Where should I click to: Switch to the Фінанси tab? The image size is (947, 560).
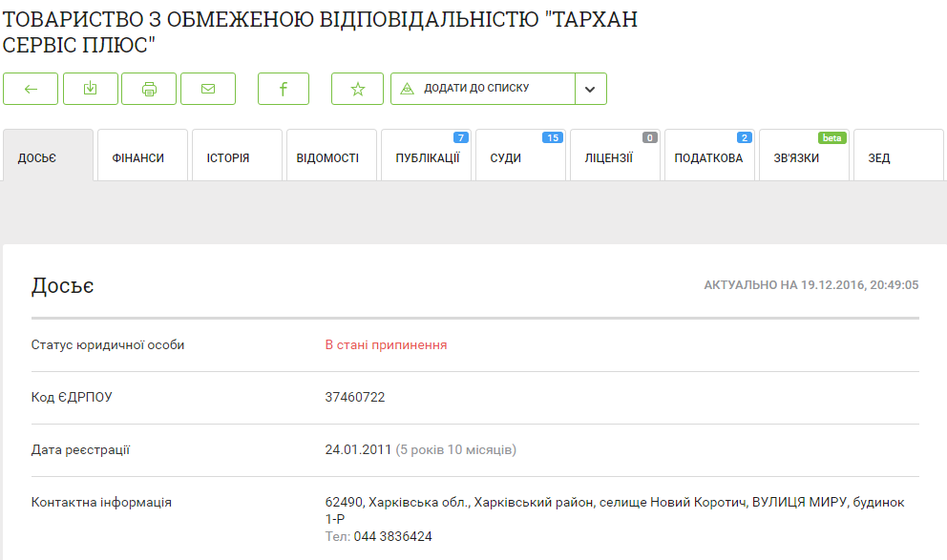[142, 157]
